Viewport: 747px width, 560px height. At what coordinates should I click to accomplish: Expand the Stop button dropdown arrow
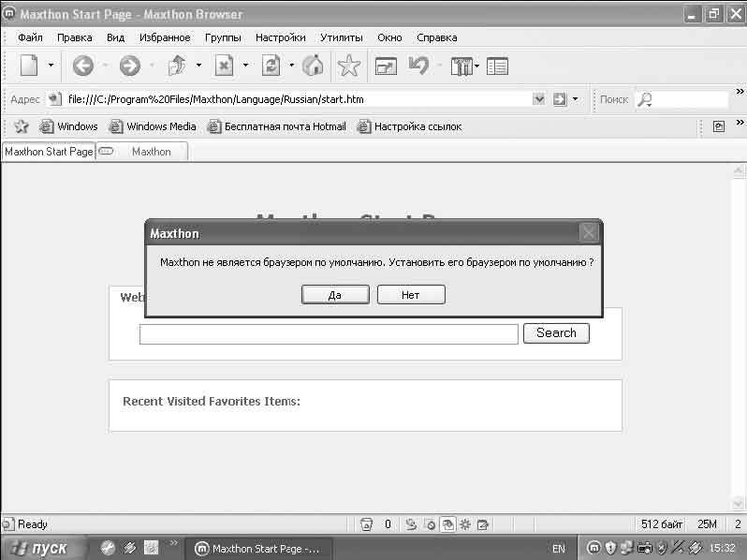(x=245, y=66)
